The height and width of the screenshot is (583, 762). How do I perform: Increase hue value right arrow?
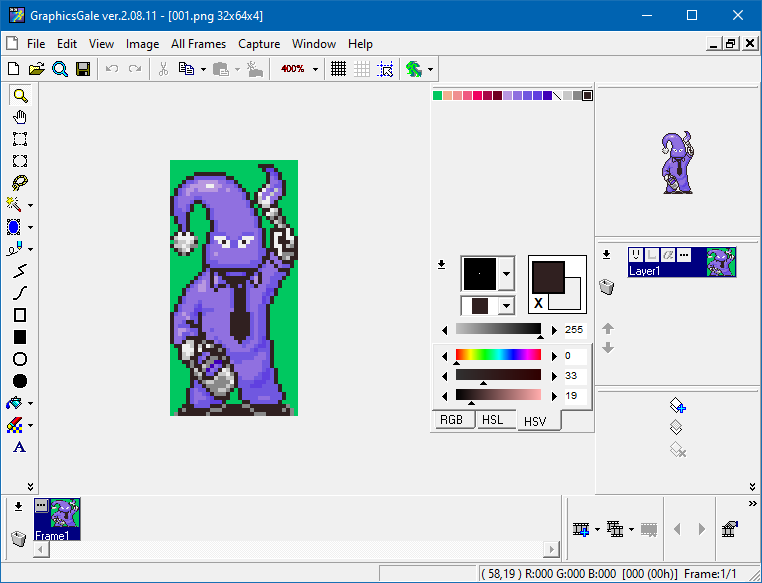[554, 356]
